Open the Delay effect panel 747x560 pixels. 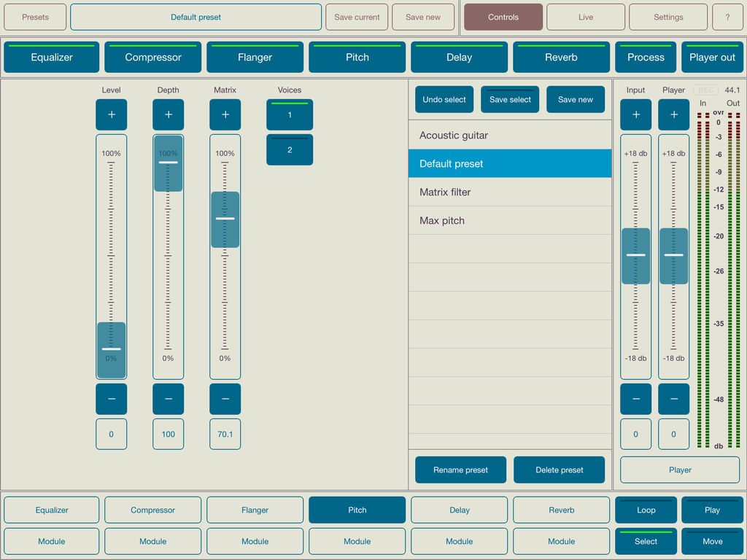coord(459,57)
